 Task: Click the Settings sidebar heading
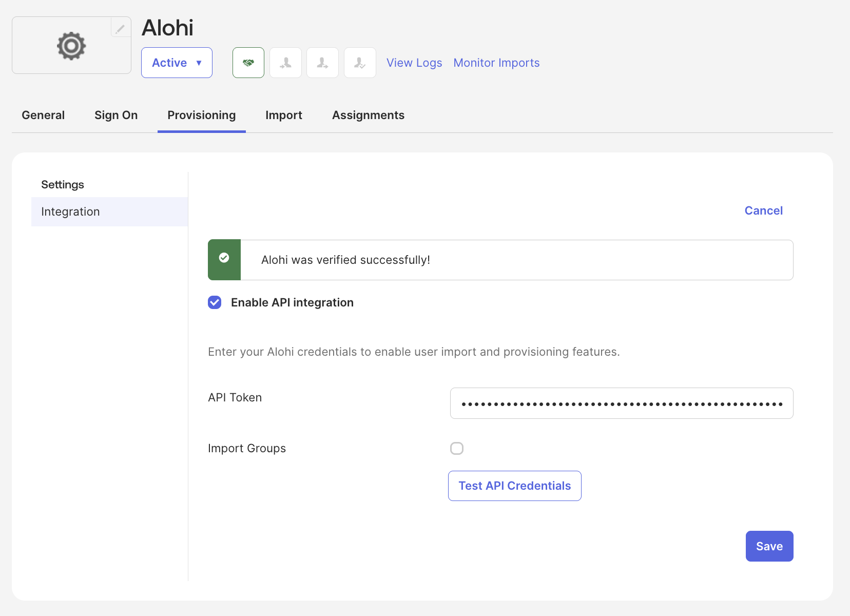63,184
